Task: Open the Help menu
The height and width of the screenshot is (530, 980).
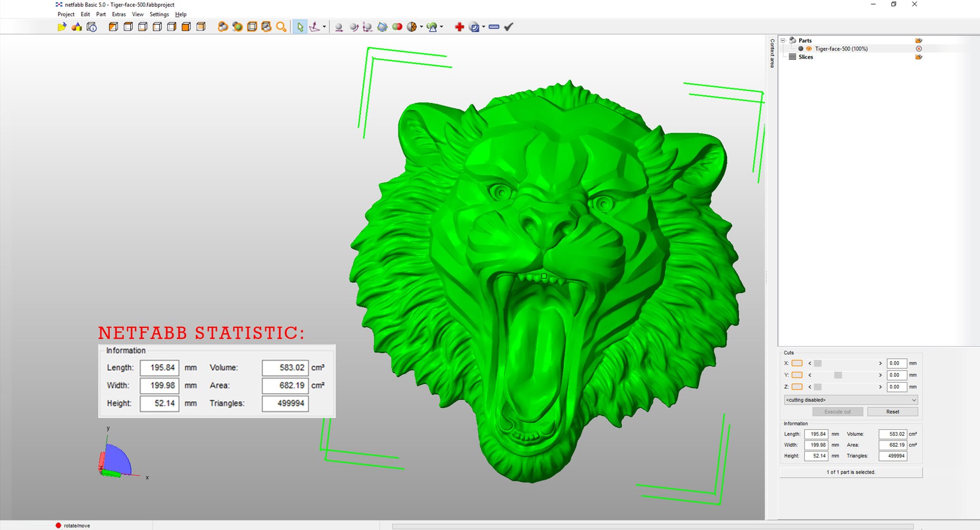Action: (181, 14)
